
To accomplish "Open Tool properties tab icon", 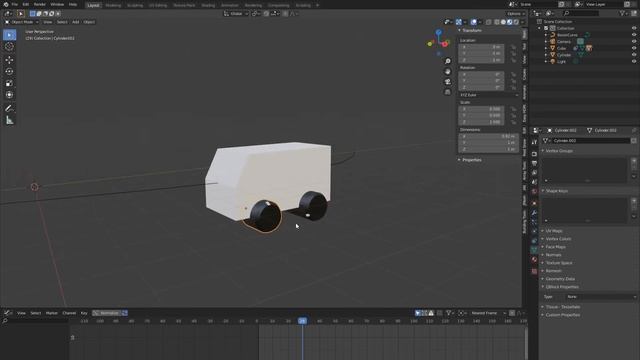I will [x=534, y=142].
